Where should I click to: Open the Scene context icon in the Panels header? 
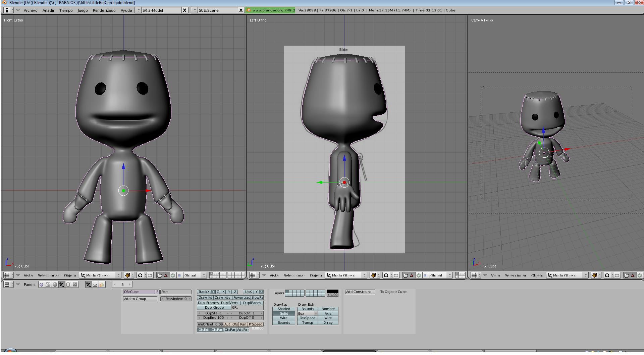click(x=75, y=285)
